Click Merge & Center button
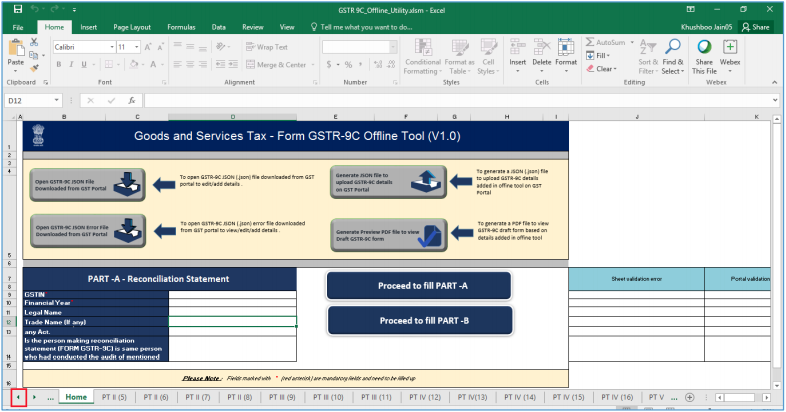 coord(276,65)
